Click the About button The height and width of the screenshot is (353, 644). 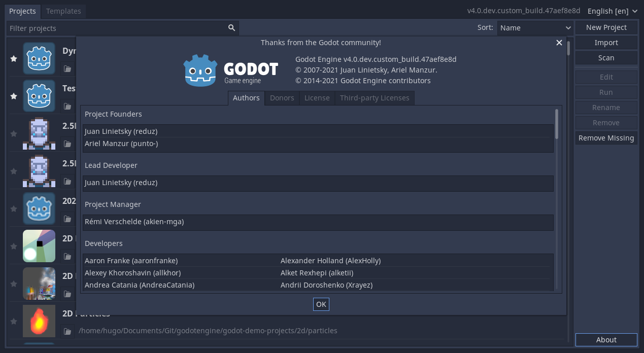coord(606,340)
